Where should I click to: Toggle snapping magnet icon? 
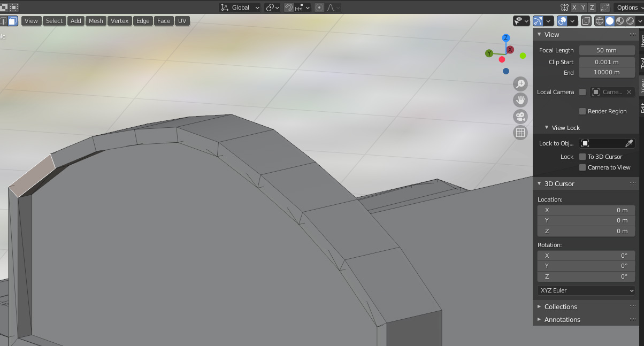coord(288,7)
